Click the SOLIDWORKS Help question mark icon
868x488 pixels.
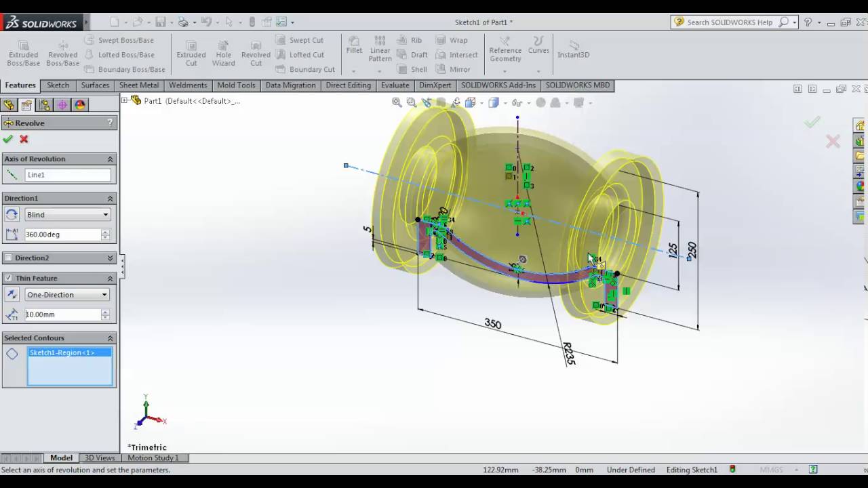(808, 22)
